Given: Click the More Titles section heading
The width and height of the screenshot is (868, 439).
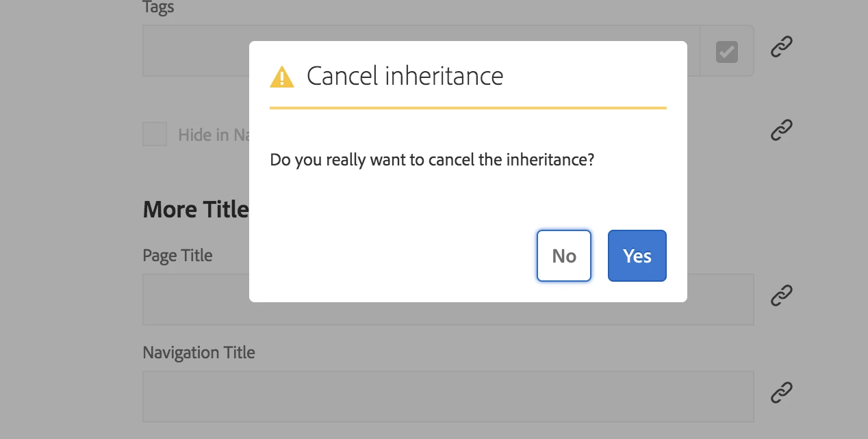Looking at the screenshot, I should (196, 209).
